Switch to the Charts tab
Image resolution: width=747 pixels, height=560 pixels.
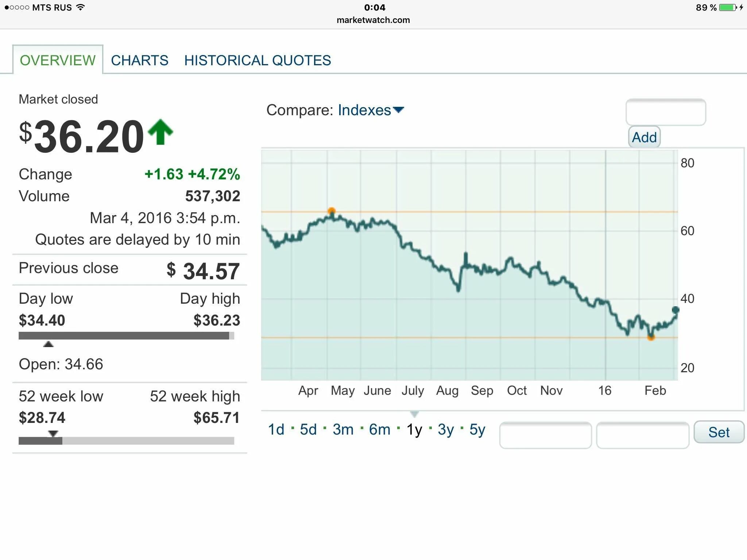[x=140, y=61]
